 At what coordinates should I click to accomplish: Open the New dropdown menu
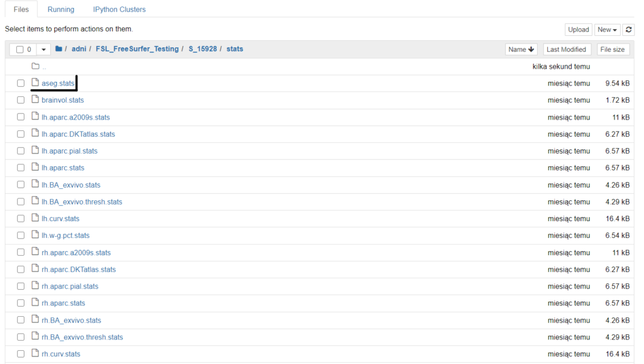[x=607, y=30]
